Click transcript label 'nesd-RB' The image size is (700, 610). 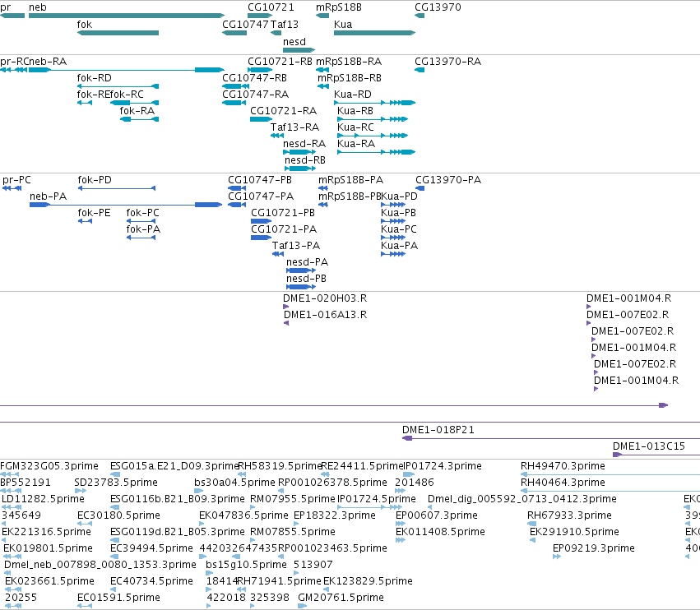[x=305, y=159]
